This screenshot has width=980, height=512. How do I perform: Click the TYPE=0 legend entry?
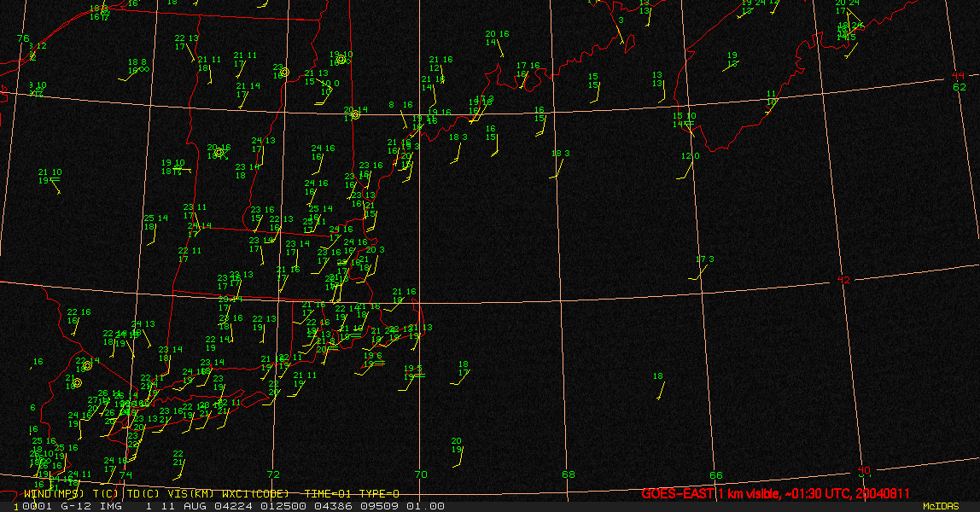379,494
